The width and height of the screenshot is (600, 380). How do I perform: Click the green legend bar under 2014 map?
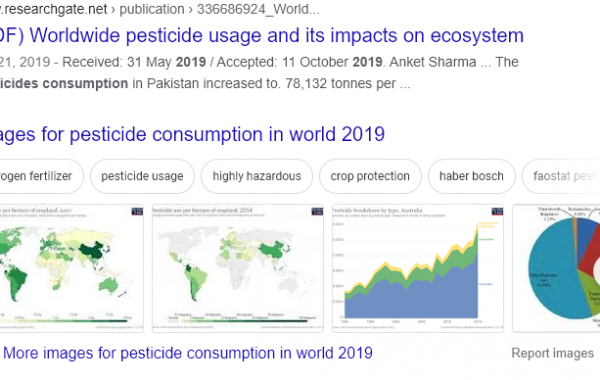pyautogui.click(x=238, y=321)
